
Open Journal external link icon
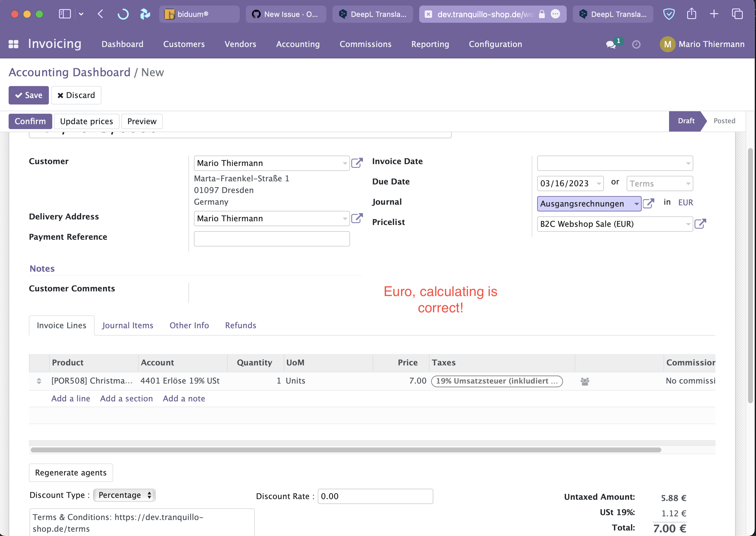click(648, 203)
